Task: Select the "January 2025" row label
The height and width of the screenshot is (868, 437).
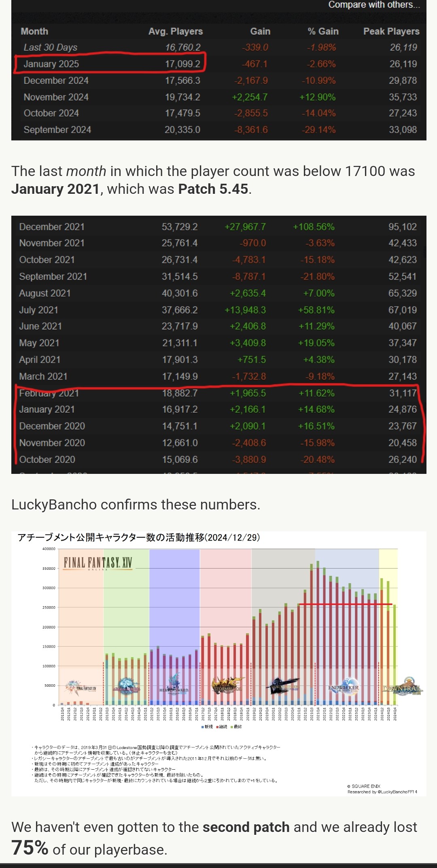Action: pos(51,64)
